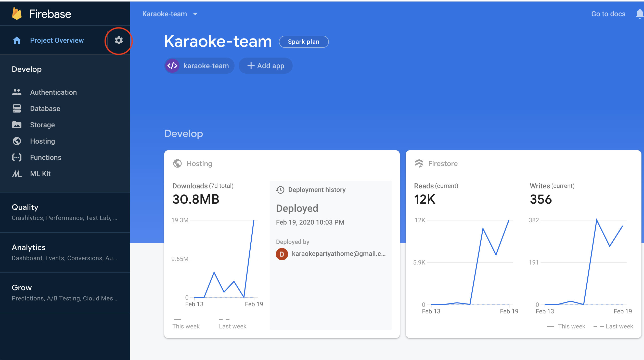Click the Firestore icon in card header
The width and height of the screenshot is (644, 360).
click(x=419, y=163)
